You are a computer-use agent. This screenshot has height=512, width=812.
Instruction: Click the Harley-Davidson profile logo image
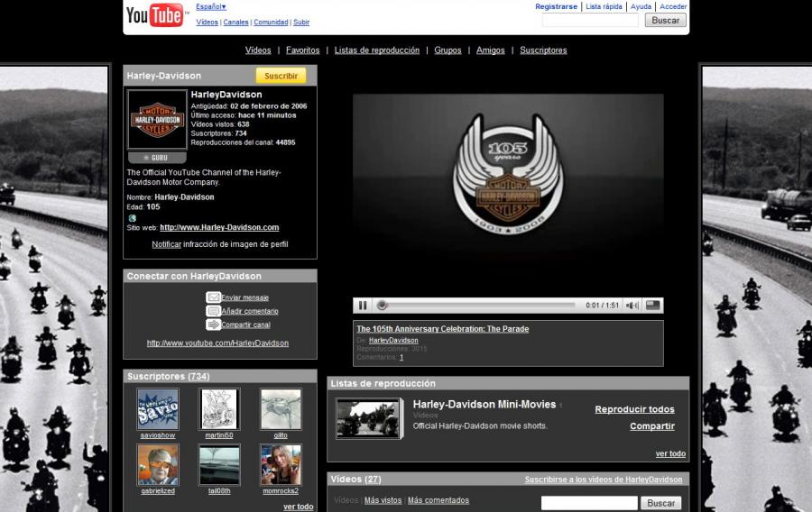pos(157,120)
